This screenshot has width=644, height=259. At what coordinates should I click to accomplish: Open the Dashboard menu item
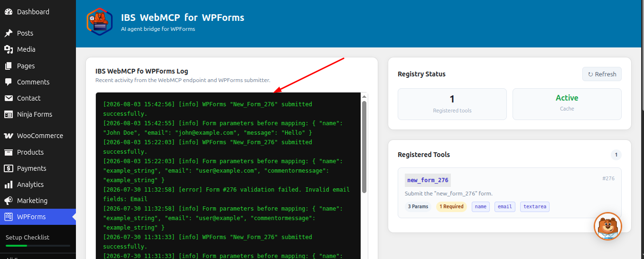point(38,12)
